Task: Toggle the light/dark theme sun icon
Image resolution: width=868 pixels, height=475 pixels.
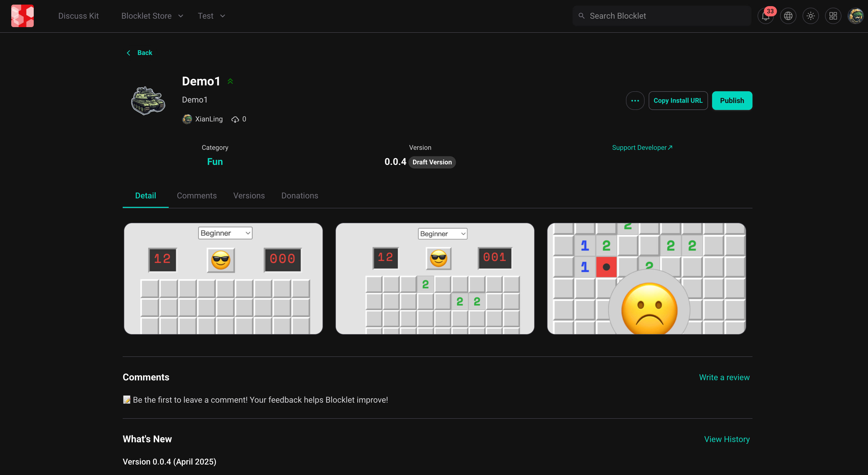Action: click(x=810, y=16)
